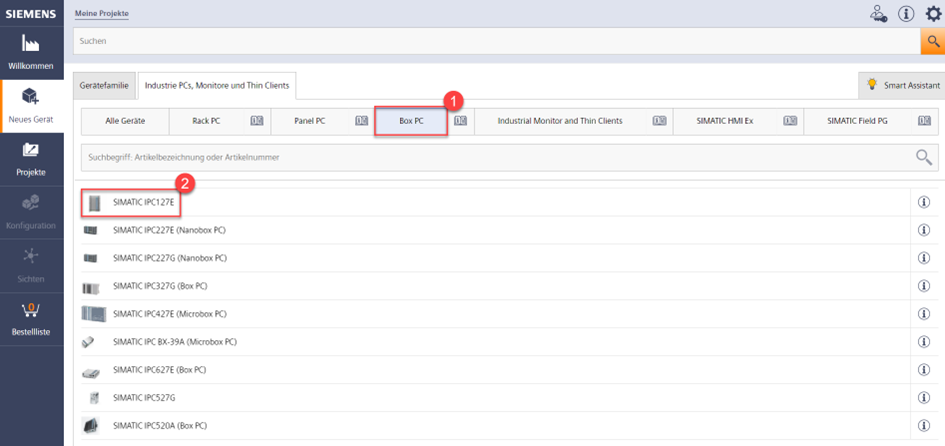Open compare icon next to Rack PC
The image size is (945, 446).
pos(257,121)
